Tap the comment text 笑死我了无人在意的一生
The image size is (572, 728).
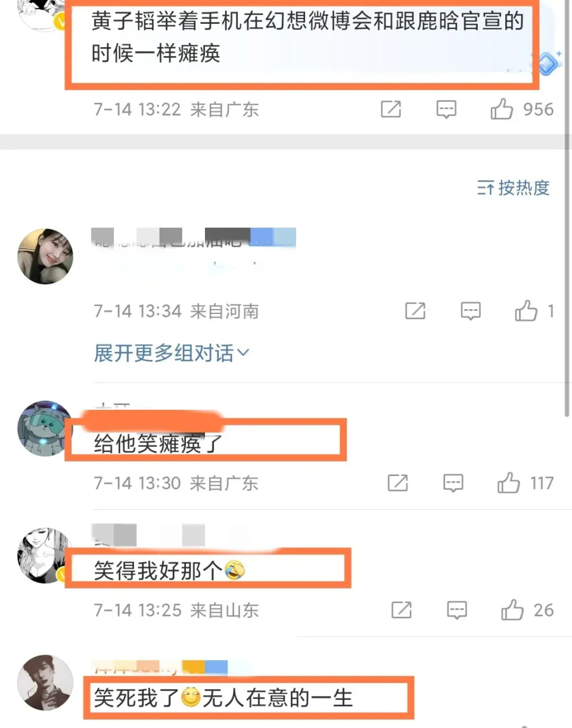click(x=223, y=698)
